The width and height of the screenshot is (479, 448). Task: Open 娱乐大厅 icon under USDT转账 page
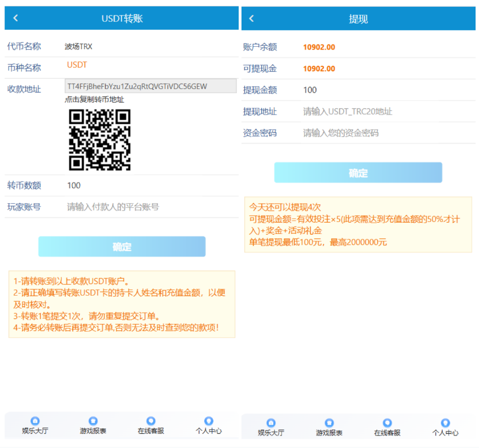pyautogui.click(x=35, y=421)
